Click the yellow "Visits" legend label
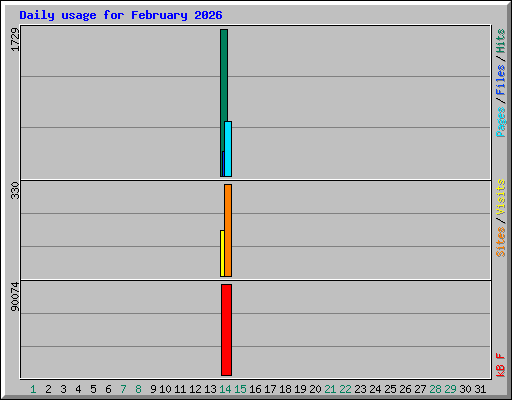The width and height of the screenshot is (512, 400). pos(500,198)
